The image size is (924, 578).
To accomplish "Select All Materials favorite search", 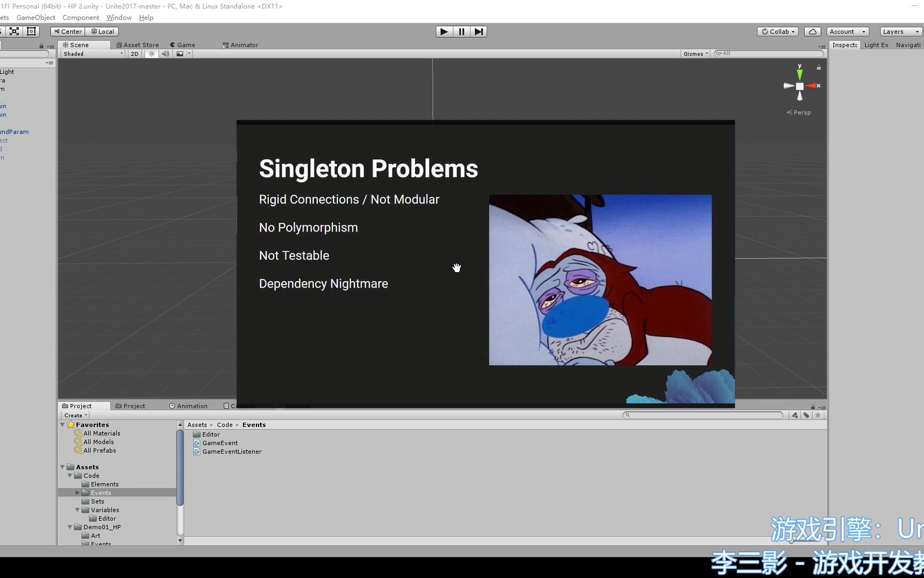I will coord(97,433).
